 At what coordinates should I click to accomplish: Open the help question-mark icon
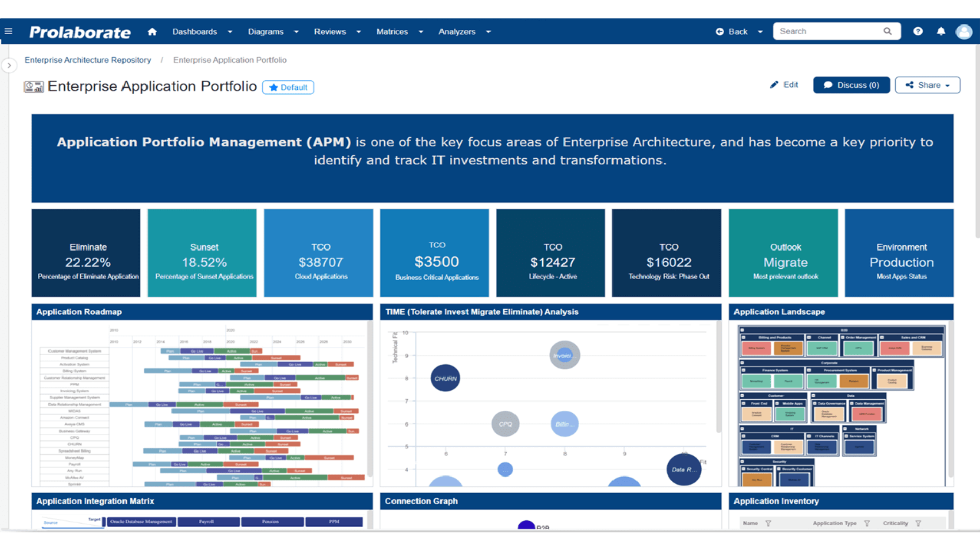(918, 31)
